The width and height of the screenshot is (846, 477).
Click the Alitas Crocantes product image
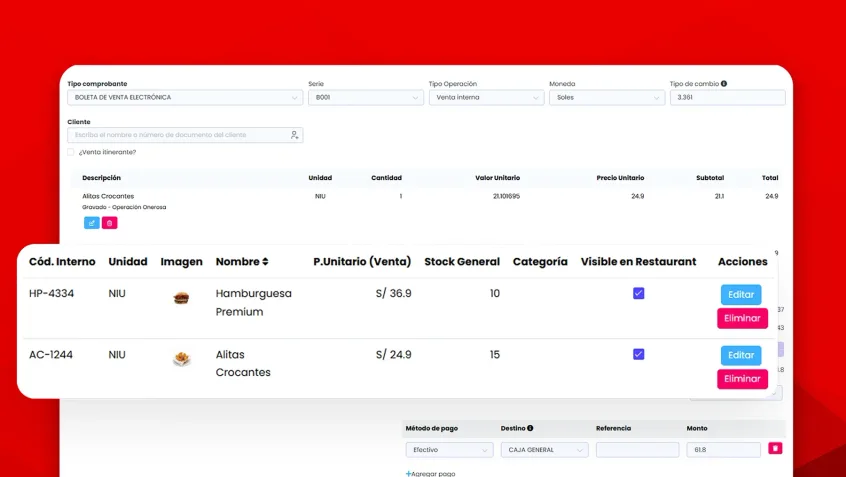[182, 358]
